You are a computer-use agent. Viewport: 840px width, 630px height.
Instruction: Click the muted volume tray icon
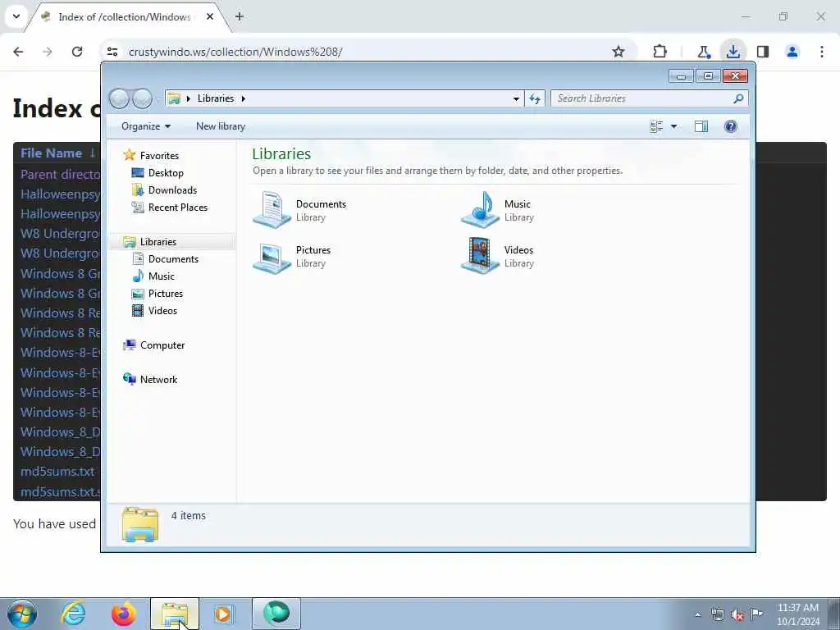(x=737, y=614)
